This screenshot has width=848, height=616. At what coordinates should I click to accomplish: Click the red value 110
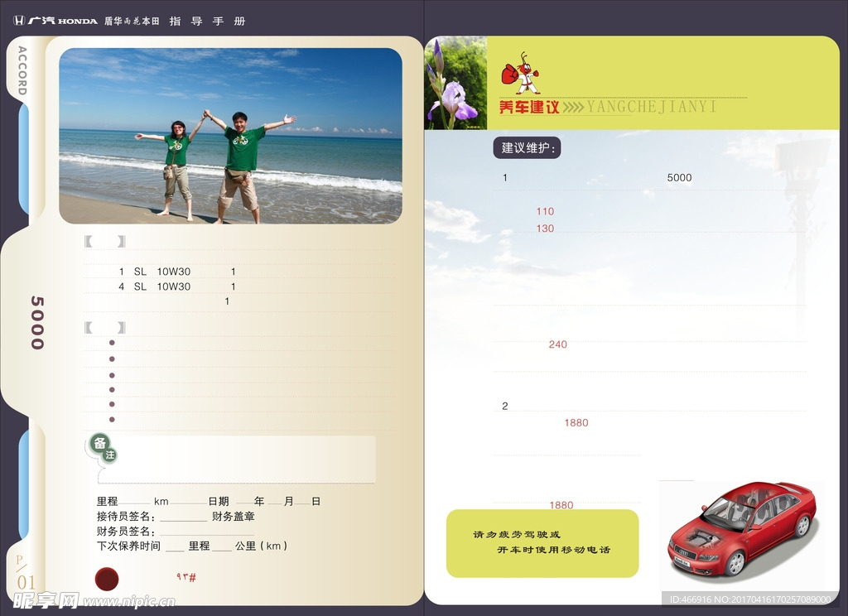[545, 211]
